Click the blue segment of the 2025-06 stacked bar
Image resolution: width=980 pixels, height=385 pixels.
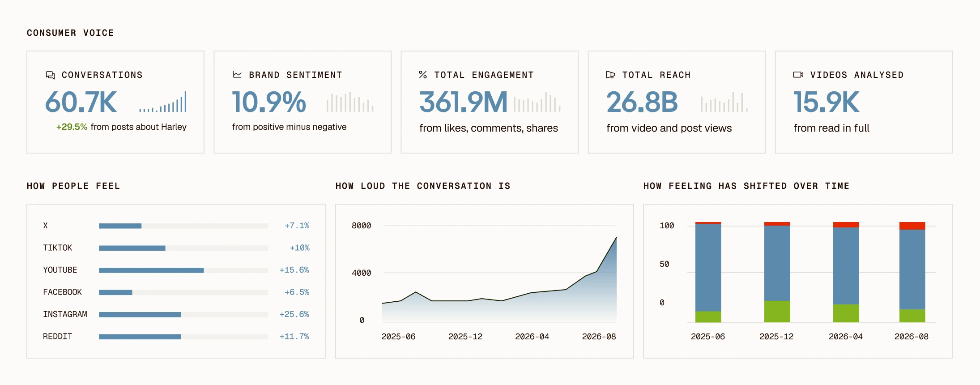point(708,268)
